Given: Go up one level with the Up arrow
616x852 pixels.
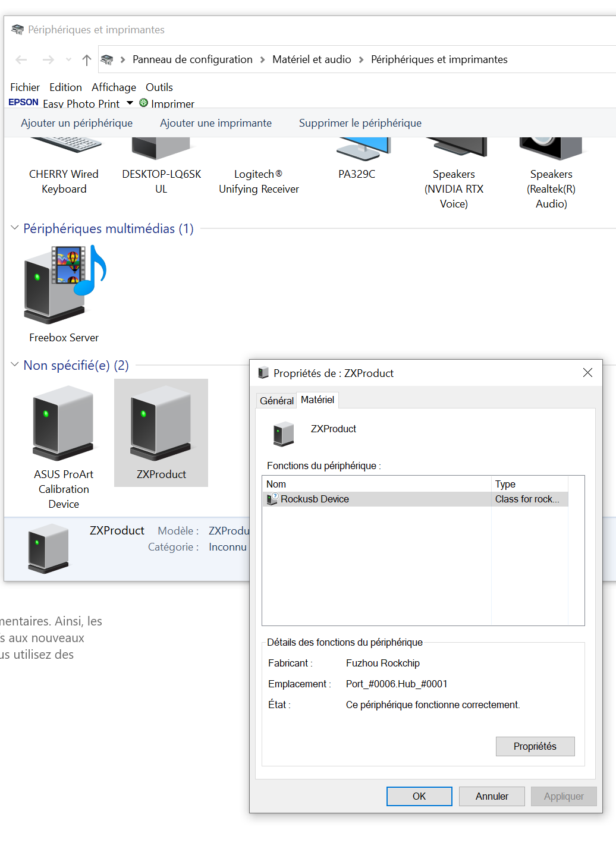Looking at the screenshot, I should [x=87, y=59].
